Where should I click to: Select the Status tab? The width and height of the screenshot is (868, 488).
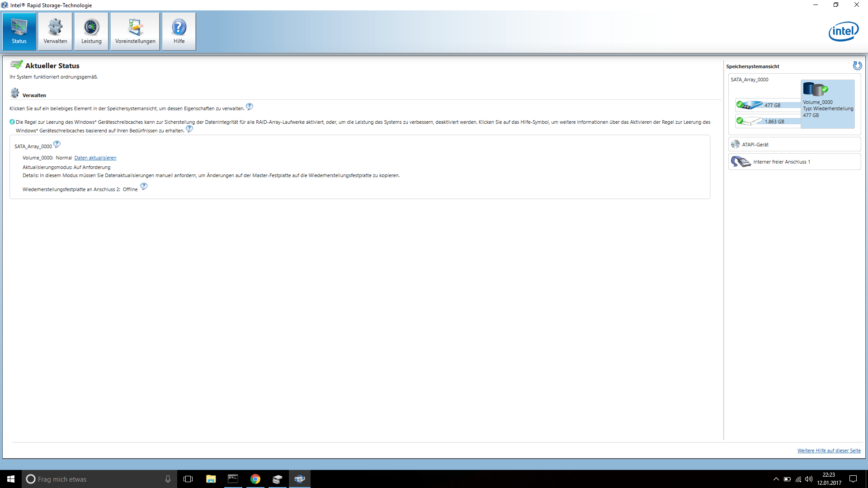pos(19,31)
